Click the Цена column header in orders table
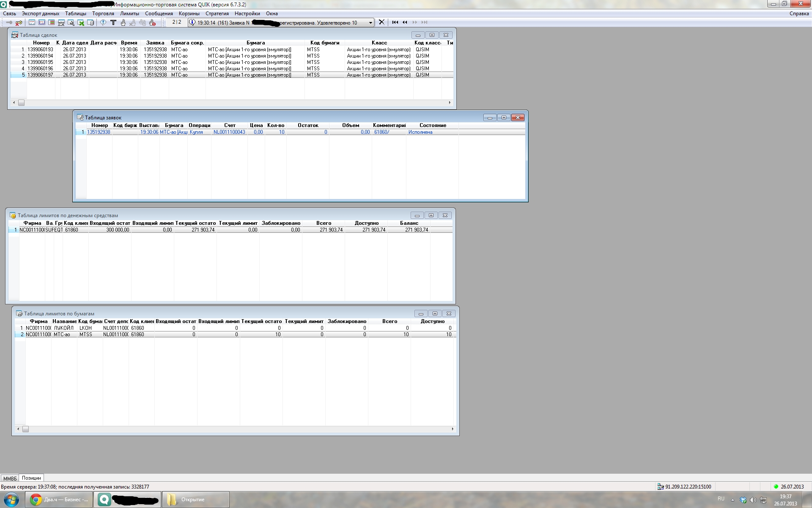The width and height of the screenshot is (812, 508). click(x=256, y=125)
